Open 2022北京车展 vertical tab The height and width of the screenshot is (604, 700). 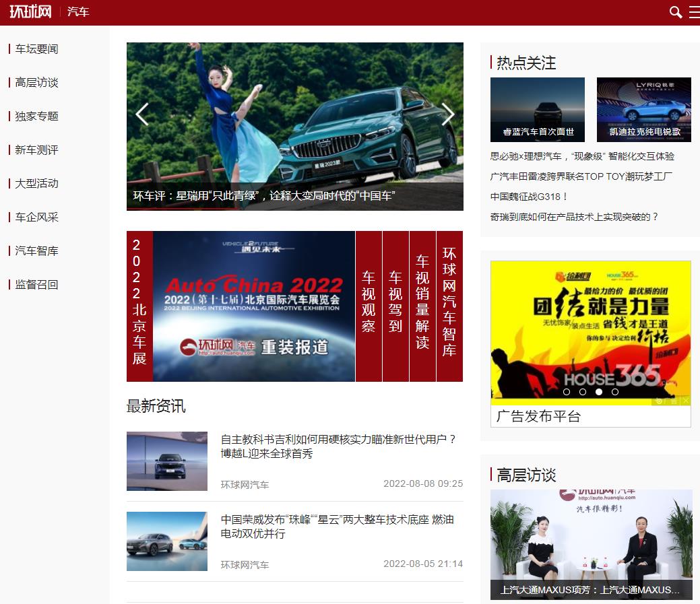coord(139,306)
